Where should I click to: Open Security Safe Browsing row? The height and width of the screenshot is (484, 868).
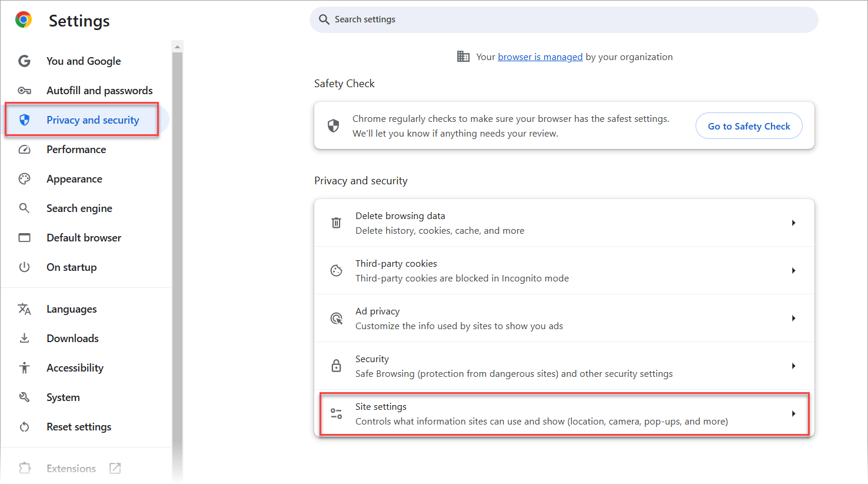point(564,366)
